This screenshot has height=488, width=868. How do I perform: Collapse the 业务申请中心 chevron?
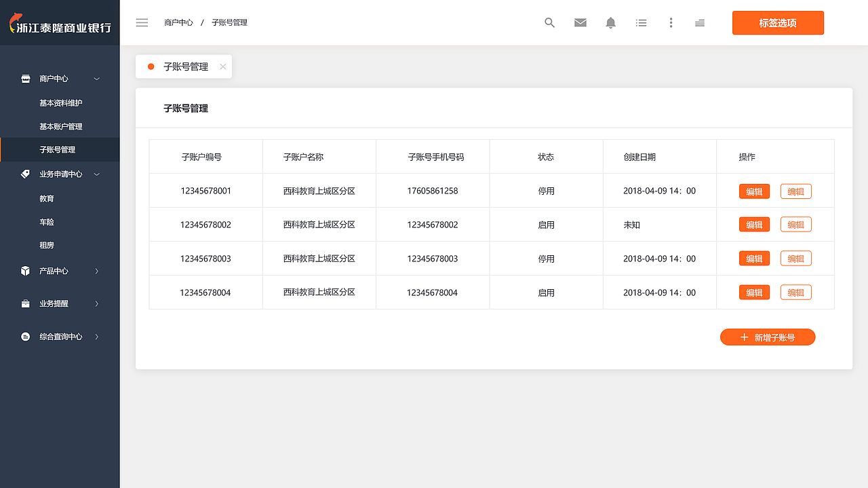96,174
